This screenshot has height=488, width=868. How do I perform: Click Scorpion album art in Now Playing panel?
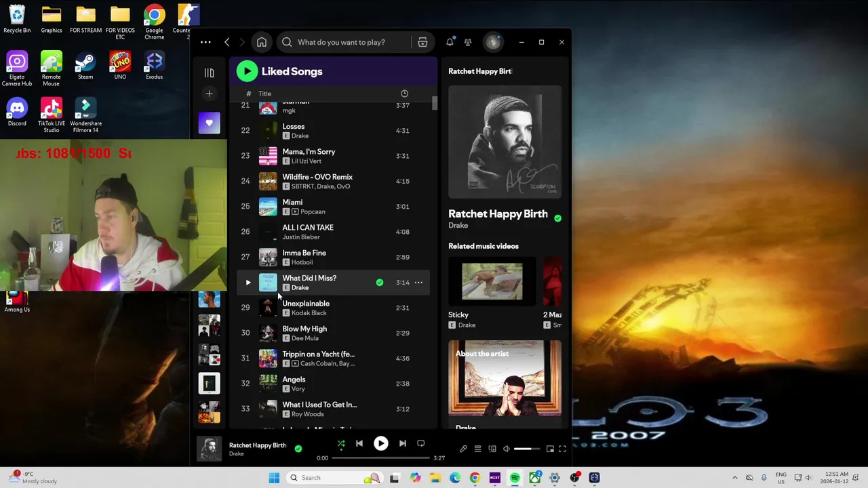[x=505, y=142]
